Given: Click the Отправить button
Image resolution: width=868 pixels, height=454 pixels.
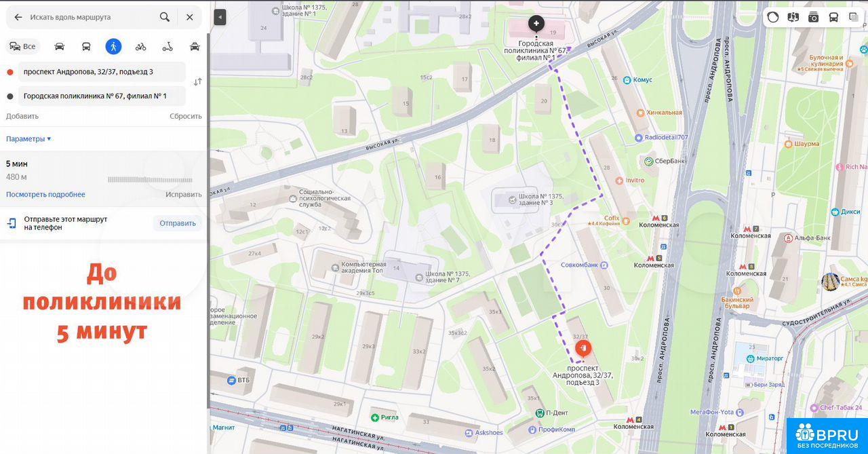Looking at the screenshot, I should click(x=178, y=223).
